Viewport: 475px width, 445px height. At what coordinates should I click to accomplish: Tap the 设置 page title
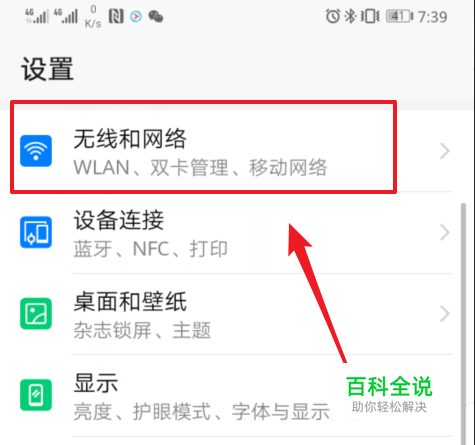tap(48, 69)
